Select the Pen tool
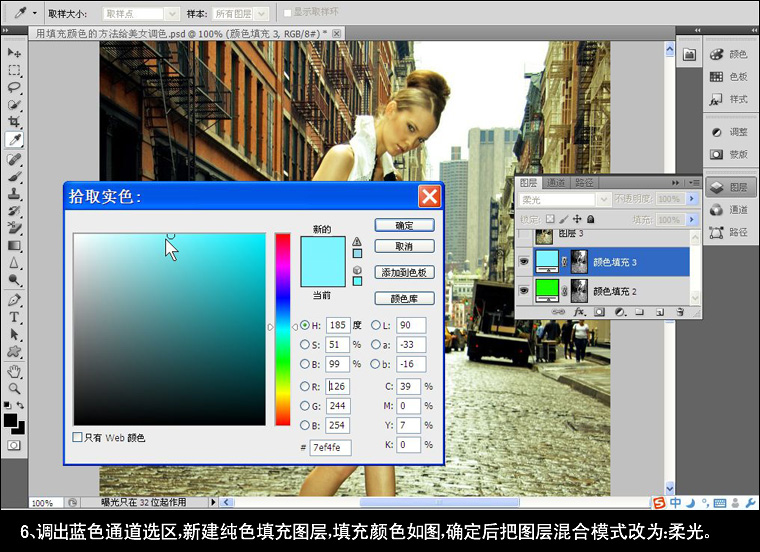 pyautogui.click(x=14, y=300)
